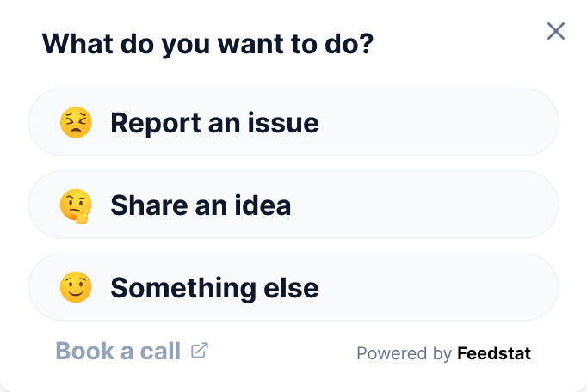Visit the Feedstat brand link

494,353
